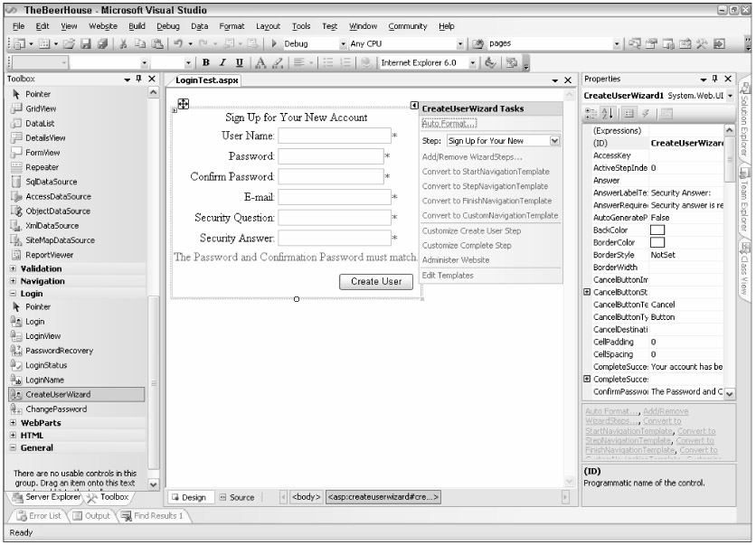Click the Auto Format link
The height and width of the screenshot is (545, 756).
(449, 124)
